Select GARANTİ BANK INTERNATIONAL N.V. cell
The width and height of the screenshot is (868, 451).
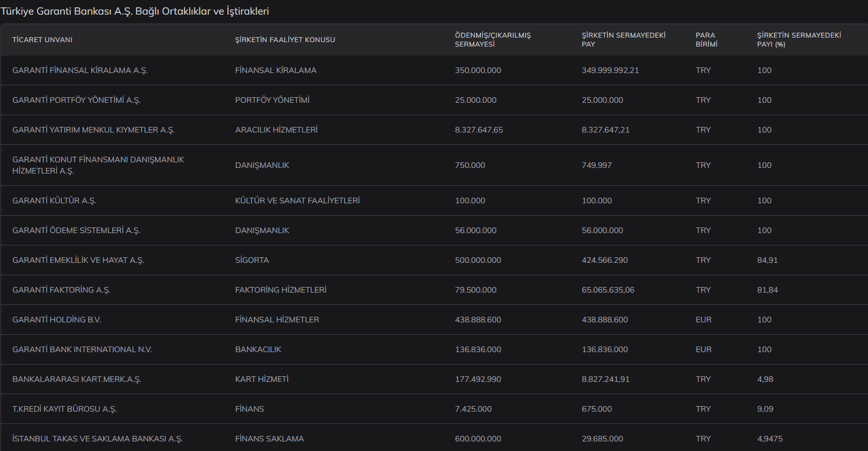[x=83, y=349]
